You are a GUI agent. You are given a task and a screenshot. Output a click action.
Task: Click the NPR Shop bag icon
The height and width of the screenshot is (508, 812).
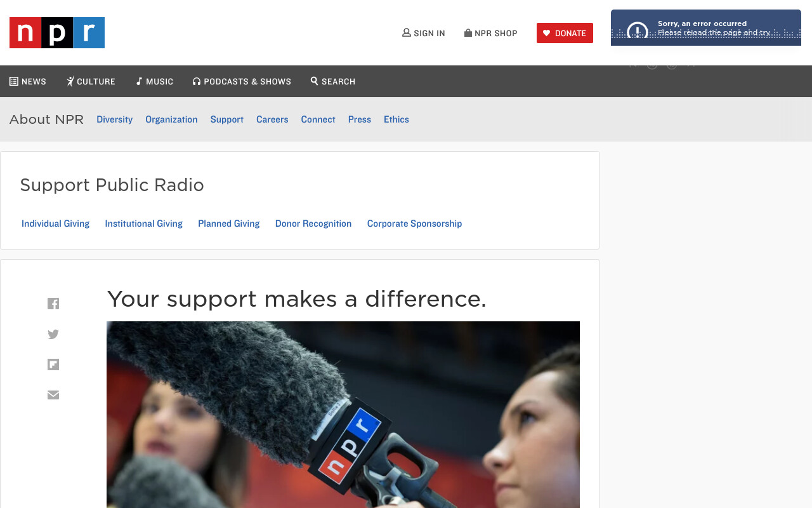468,32
